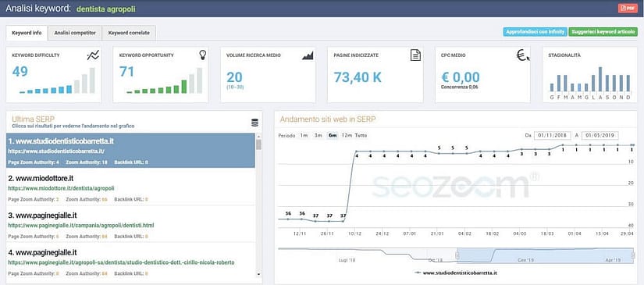Viewport: 644px width, 285px height.
Task: Click the Ultima SERP heading
Action: pyautogui.click(x=34, y=119)
